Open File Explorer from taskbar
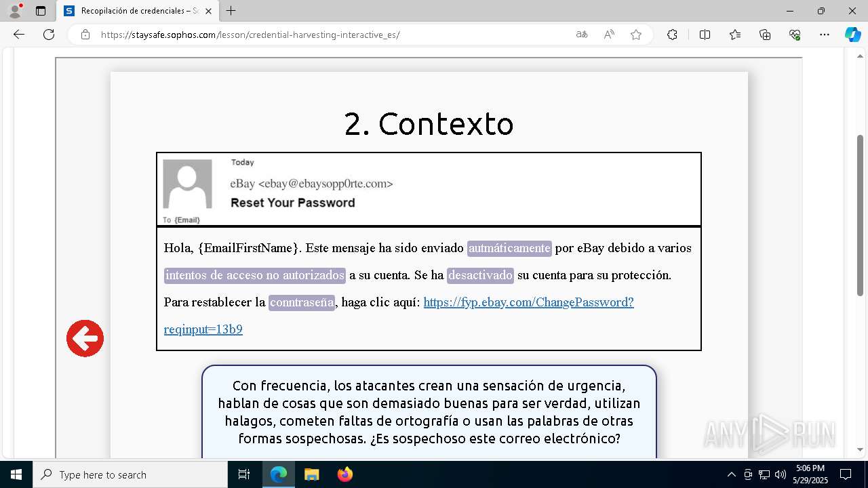The height and width of the screenshot is (488, 868). tap(311, 474)
